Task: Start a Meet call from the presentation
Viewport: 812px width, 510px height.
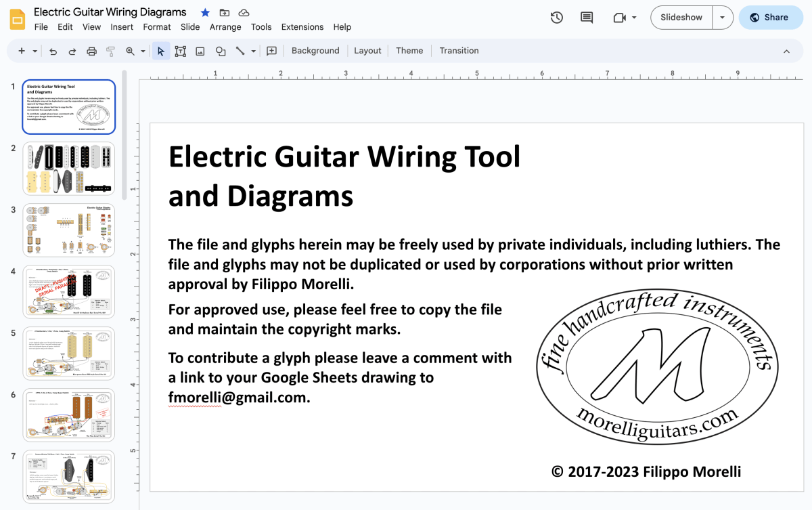Action: [619, 17]
